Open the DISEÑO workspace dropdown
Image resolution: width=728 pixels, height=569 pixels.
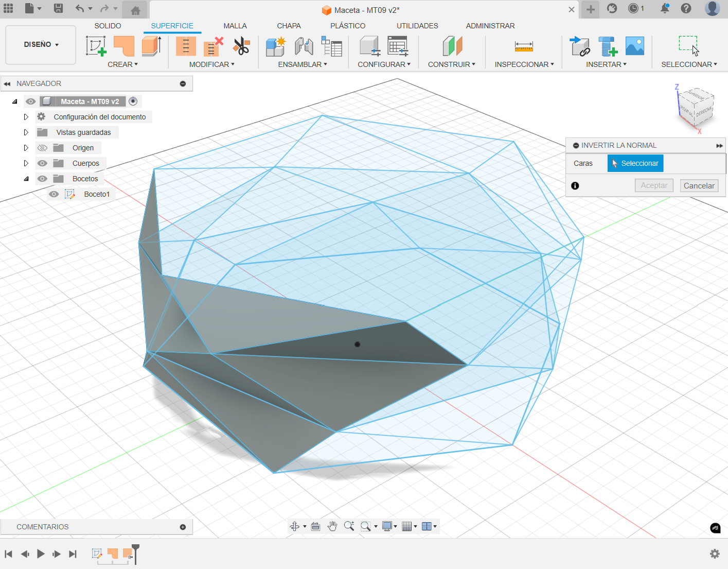pyautogui.click(x=41, y=45)
